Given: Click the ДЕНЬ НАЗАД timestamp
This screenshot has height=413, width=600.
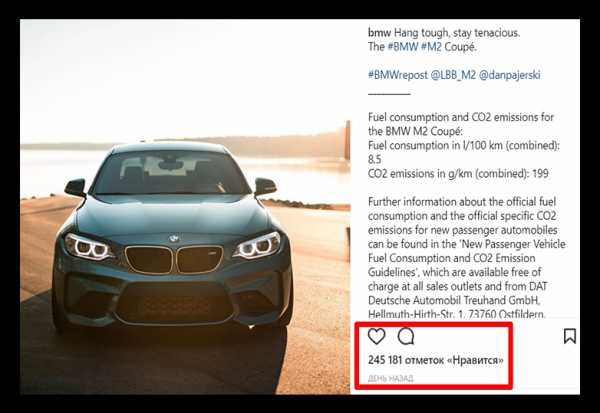Looking at the screenshot, I should pos(390,378).
